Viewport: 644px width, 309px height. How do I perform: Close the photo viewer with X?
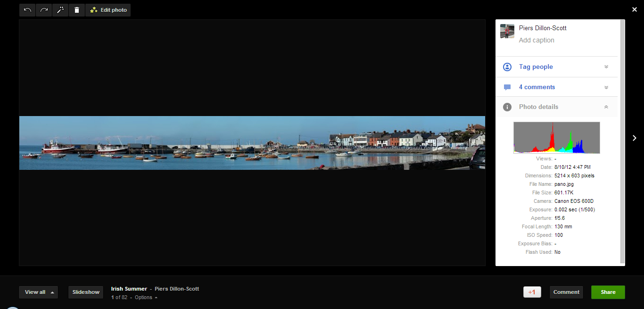pyautogui.click(x=634, y=9)
